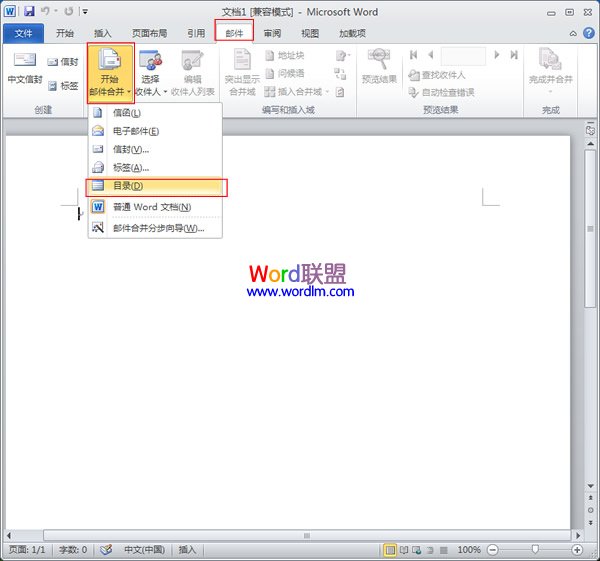Toggle Full Screen Reading view in status bar
Screen dimensions: 600x561
click(405, 550)
